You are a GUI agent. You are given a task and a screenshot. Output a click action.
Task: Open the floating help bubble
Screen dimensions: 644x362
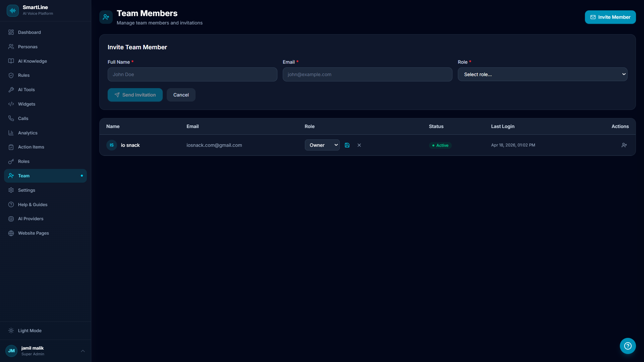tap(628, 346)
